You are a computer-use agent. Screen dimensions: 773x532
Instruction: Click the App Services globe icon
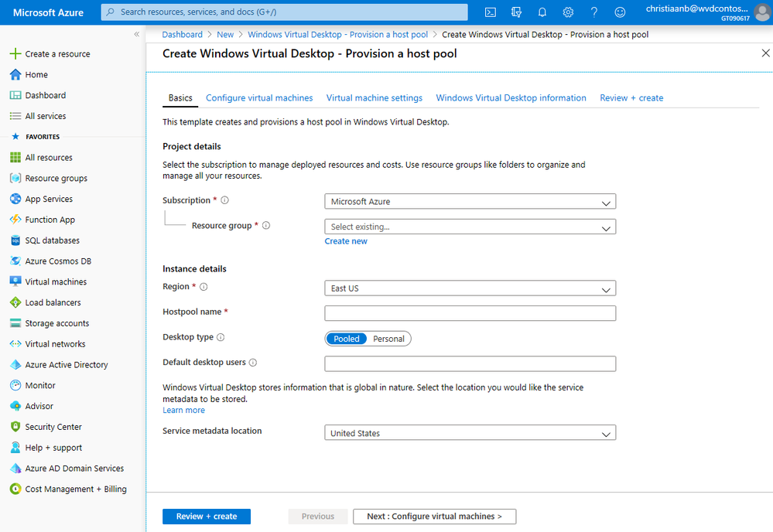[15, 199]
